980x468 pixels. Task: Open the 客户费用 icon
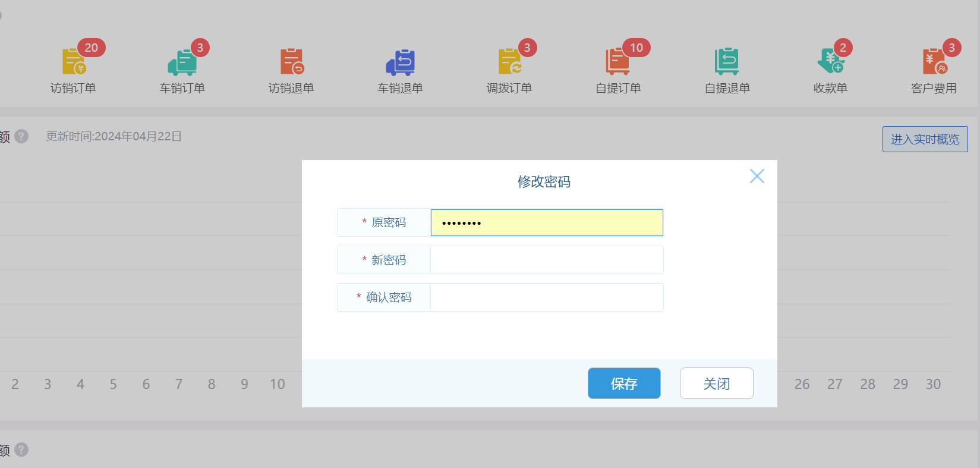pyautogui.click(x=934, y=62)
